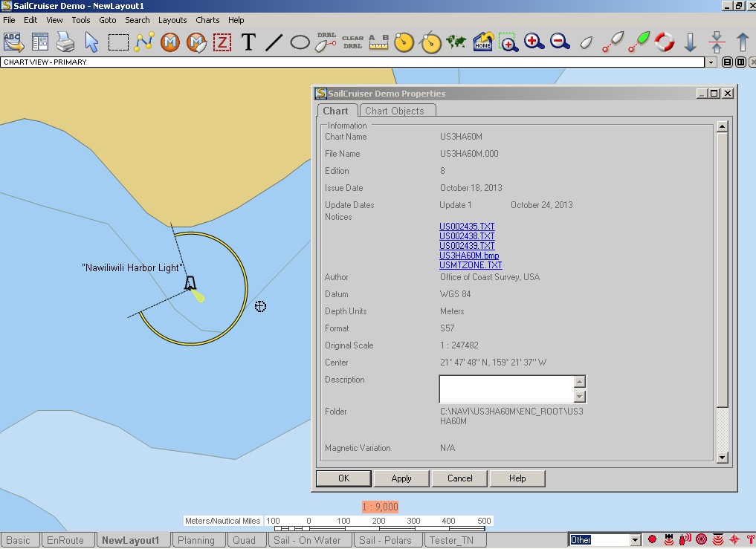756x549 pixels.
Task: Click the white boat with waypoint line icon
Action: [x=613, y=42]
